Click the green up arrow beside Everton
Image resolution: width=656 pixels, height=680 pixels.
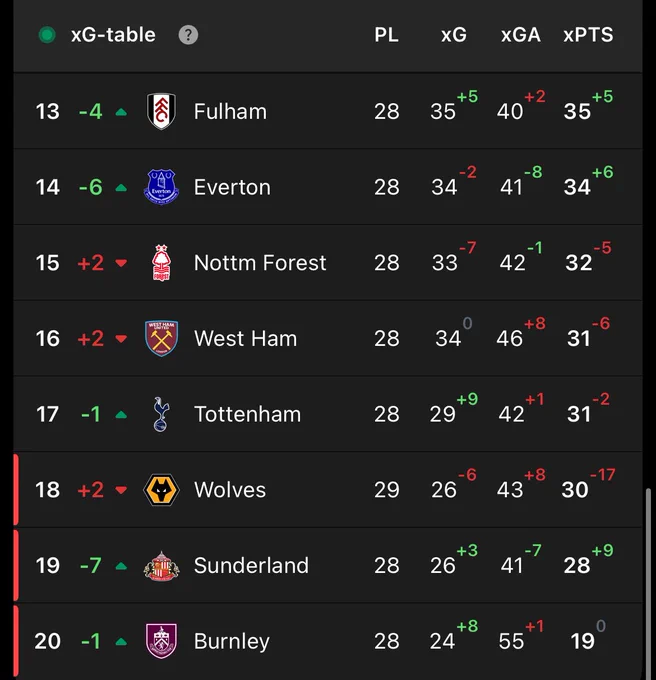(121, 188)
